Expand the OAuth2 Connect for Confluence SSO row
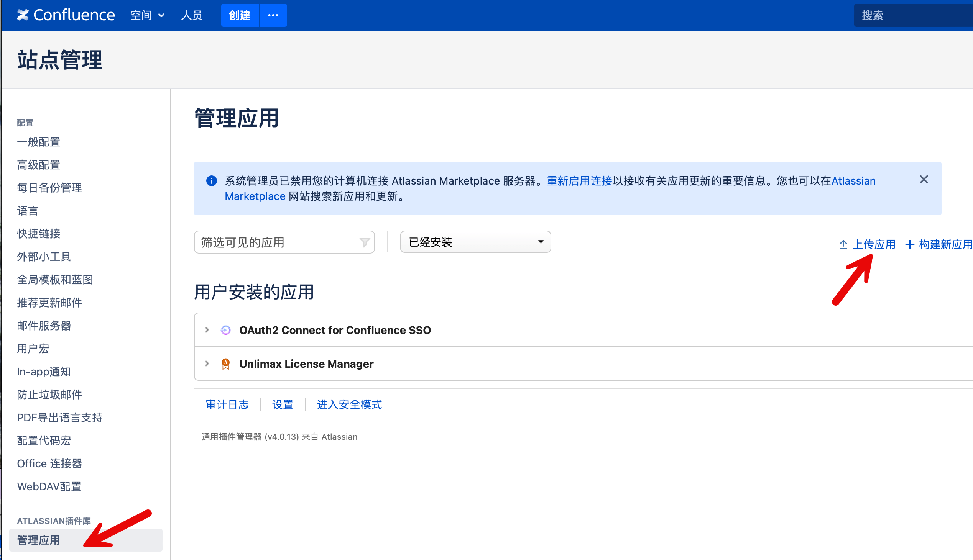This screenshot has height=560, width=973. tap(207, 330)
